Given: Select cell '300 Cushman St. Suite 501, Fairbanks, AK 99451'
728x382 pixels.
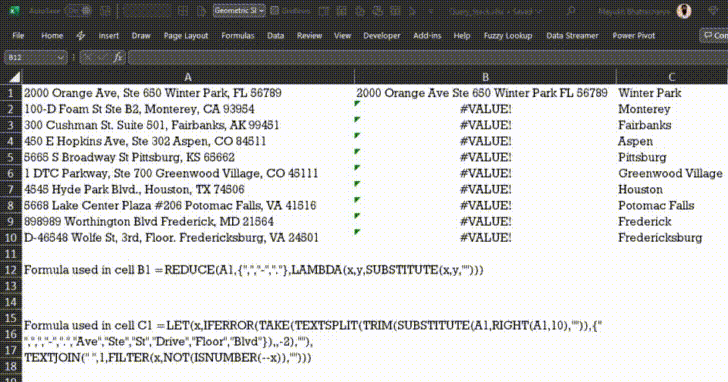Looking at the screenshot, I should coord(188,125).
